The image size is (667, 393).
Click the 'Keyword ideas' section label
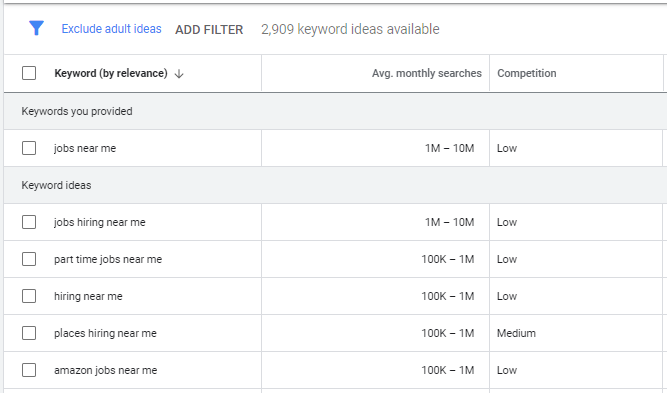point(56,185)
